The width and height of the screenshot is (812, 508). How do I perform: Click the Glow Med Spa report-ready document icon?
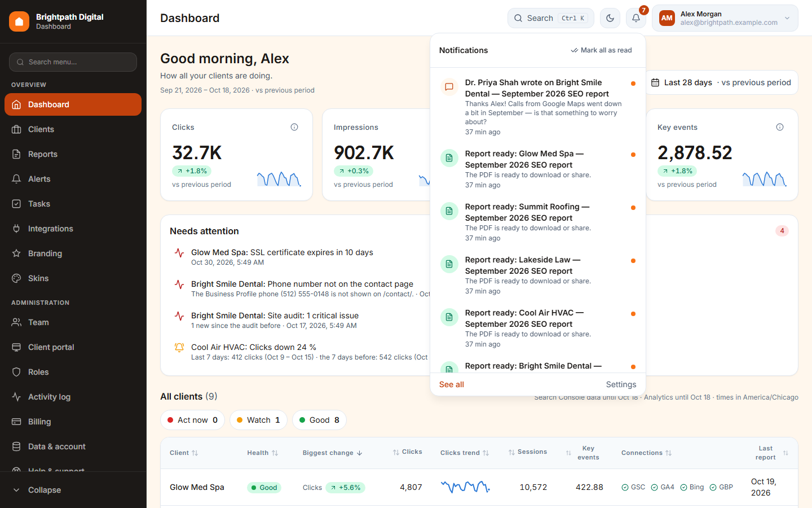449,158
